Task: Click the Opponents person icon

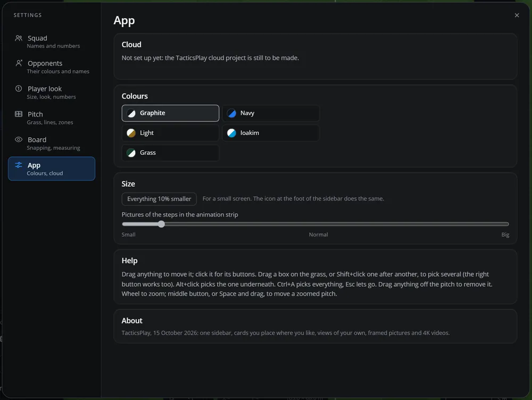Action: click(19, 63)
